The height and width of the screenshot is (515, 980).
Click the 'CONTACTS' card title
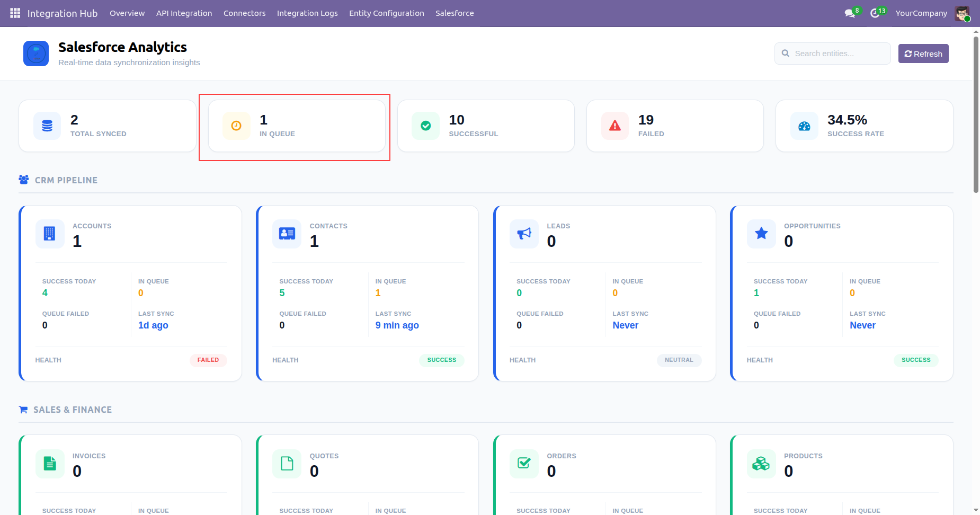328,226
